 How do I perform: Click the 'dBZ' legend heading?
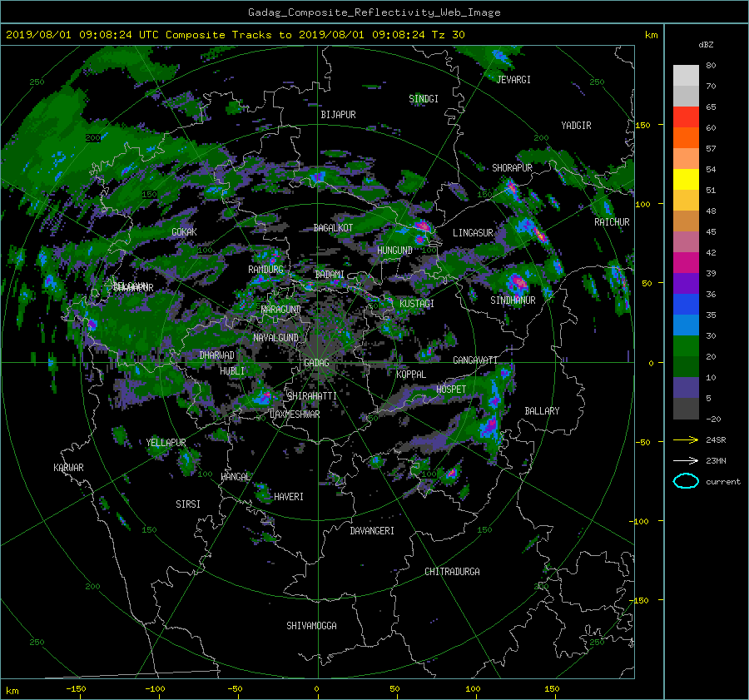706,44
